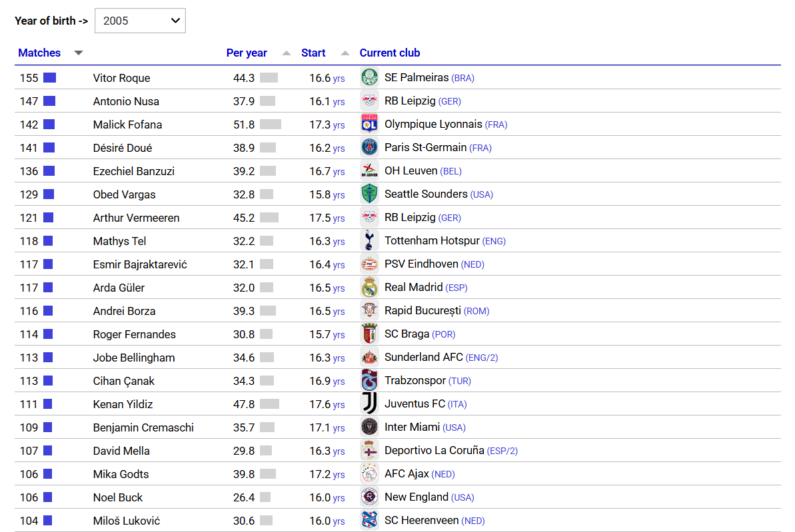
Task: Click the (GER) country link for Antonio Nusa
Action: tap(450, 101)
